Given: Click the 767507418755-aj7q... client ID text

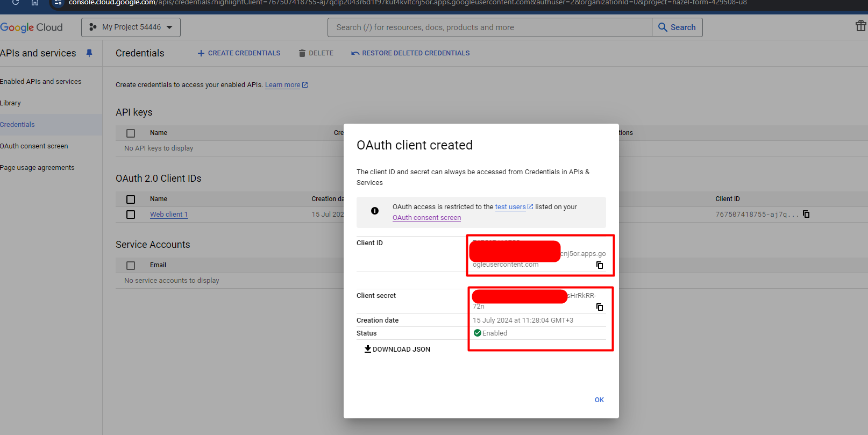Looking at the screenshot, I should tap(757, 215).
